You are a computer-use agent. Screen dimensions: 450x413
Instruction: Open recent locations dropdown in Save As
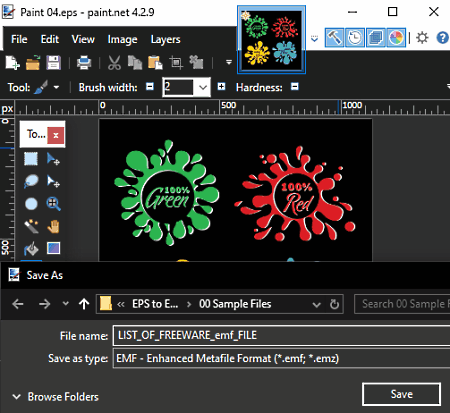66,303
